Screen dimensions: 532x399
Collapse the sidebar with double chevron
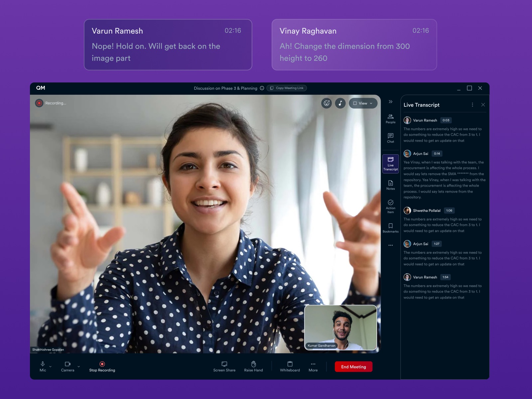click(391, 102)
